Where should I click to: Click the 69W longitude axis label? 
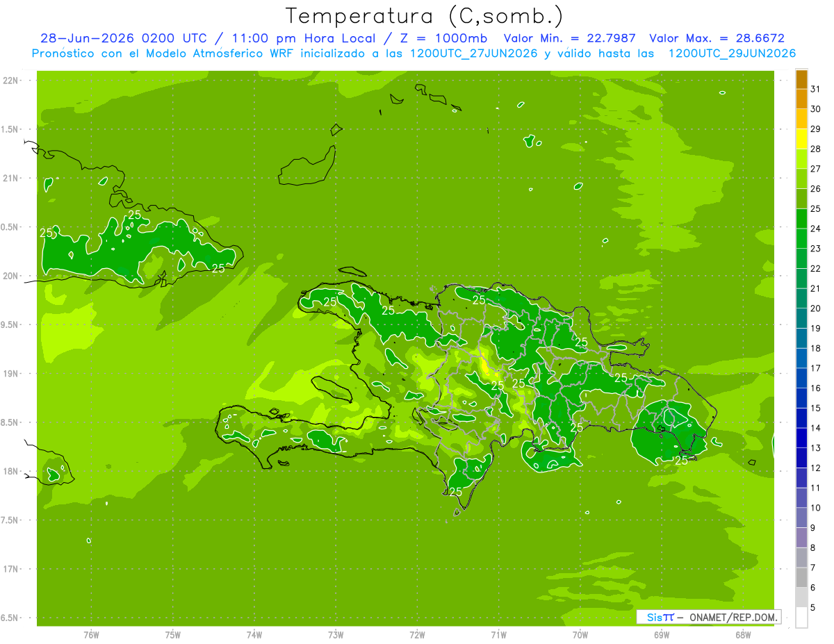click(x=662, y=635)
